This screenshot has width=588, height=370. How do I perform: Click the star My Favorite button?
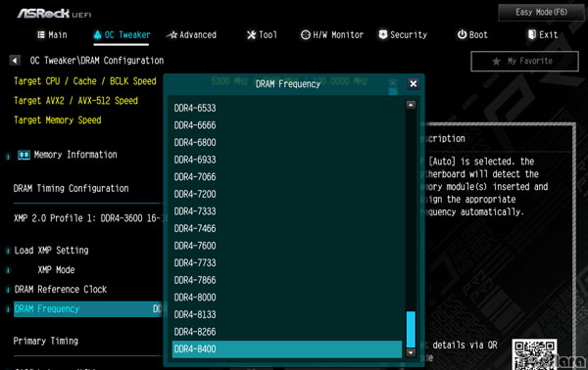pyautogui.click(x=524, y=61)
